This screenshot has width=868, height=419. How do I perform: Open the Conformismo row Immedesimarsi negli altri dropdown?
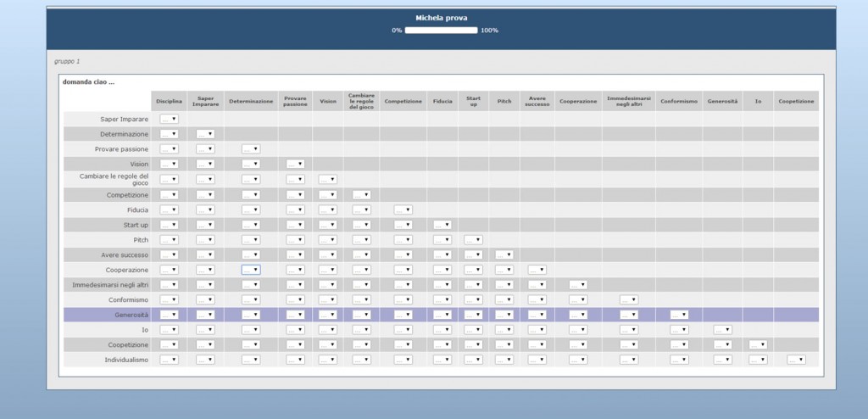click(x=628, y=299)
